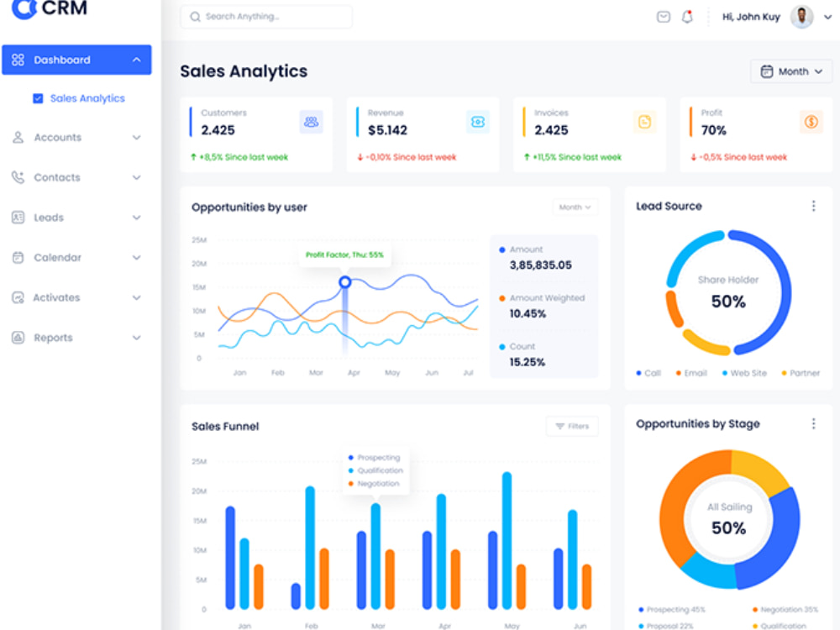The height and width of the screenshot is (630, 840).
Task: Open Lead Source more options menu
Action: [813, 207]
